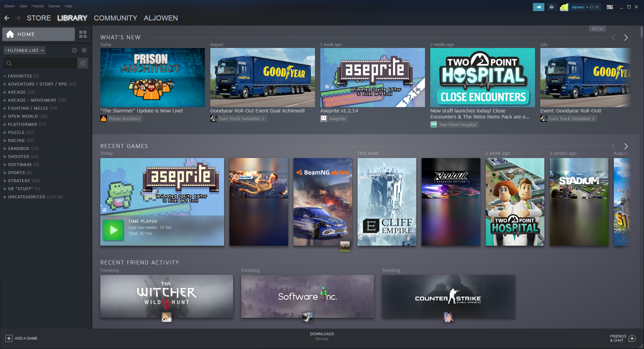Screen dimensions: 644x349
Task: Open the Cliff Empire cover
Action: (x=387, y=202)
